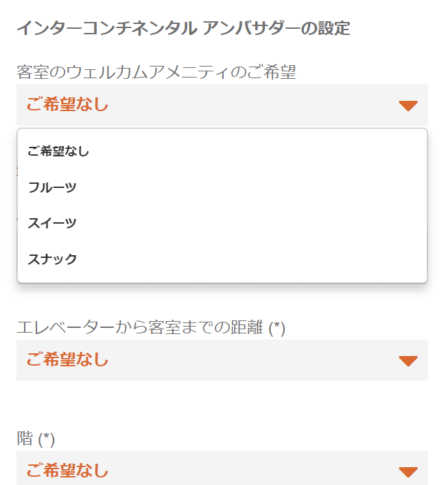Choose フルーツ from the amenity list

click(52, 187)
